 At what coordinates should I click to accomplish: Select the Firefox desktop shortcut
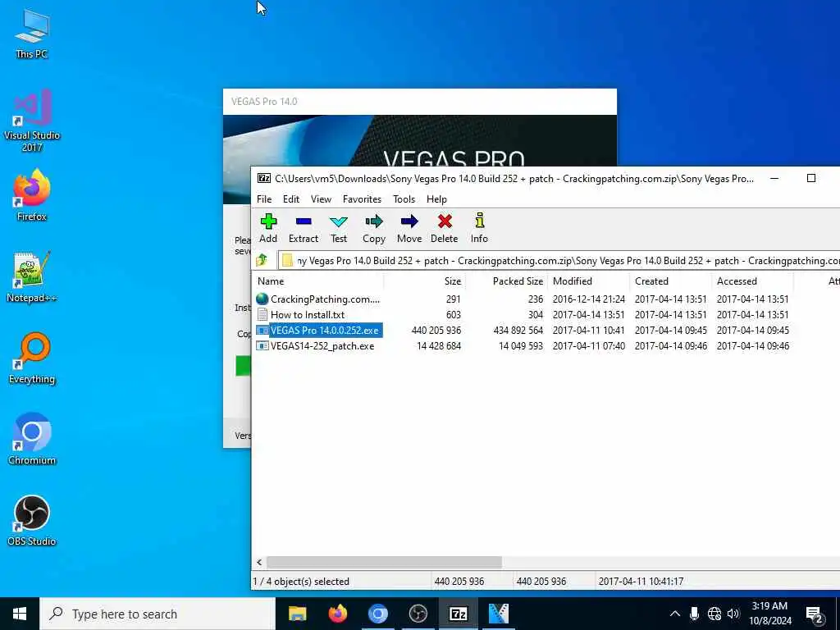[x=32, y=195]
